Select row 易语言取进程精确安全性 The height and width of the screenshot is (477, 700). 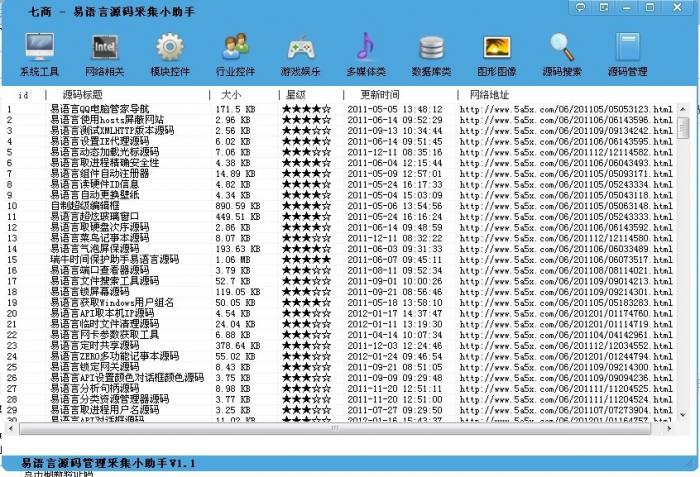[x=340, y=163]
